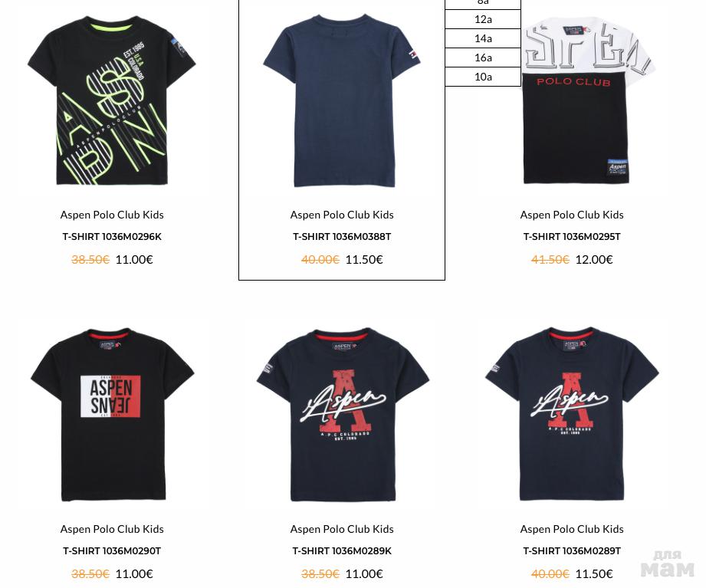This screenshot has width=706, height=588.
Task: Open product link T-SHIRT 1036M0289K
Action: 342,550
